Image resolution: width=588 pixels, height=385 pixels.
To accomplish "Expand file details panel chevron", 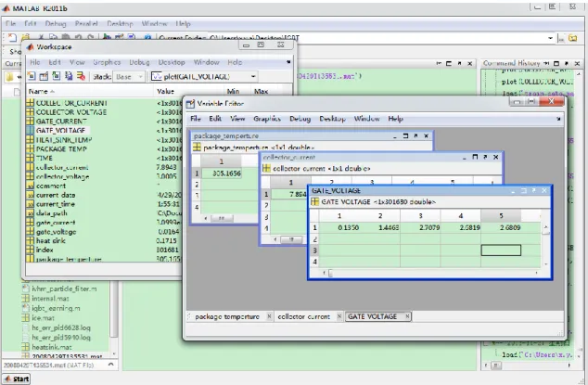I will click(111, 365).
